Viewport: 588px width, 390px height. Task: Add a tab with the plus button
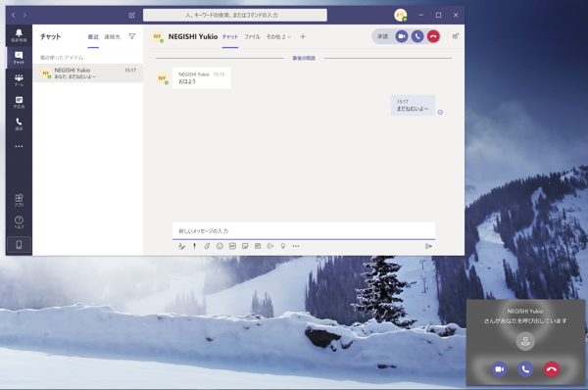303,36
